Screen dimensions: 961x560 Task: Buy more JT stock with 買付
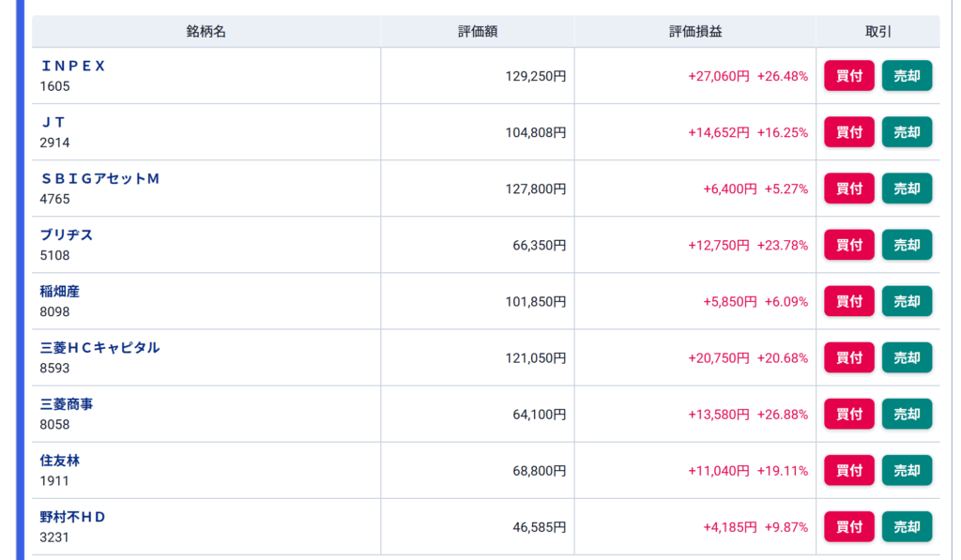(x=848, y=131)
